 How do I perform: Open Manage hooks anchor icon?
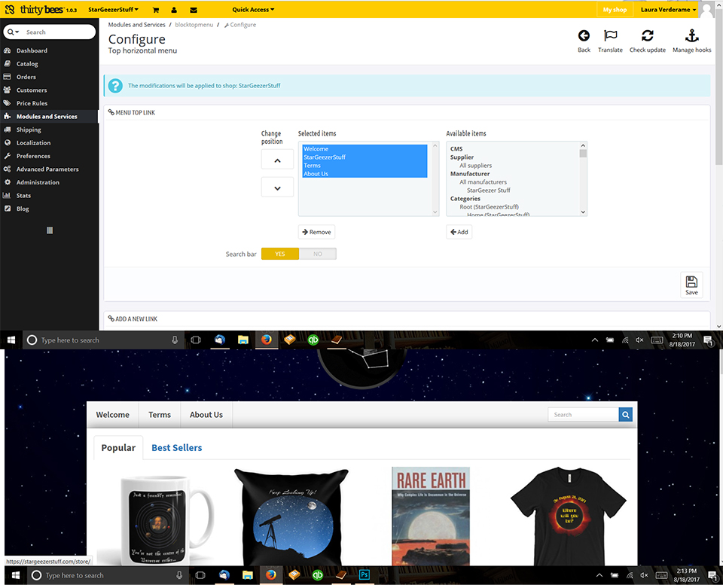pyautogui.click(x=691, y=37)
